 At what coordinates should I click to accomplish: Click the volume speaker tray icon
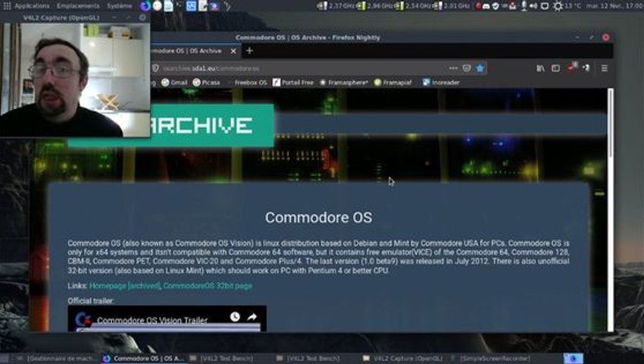click(x=533, y=6)
